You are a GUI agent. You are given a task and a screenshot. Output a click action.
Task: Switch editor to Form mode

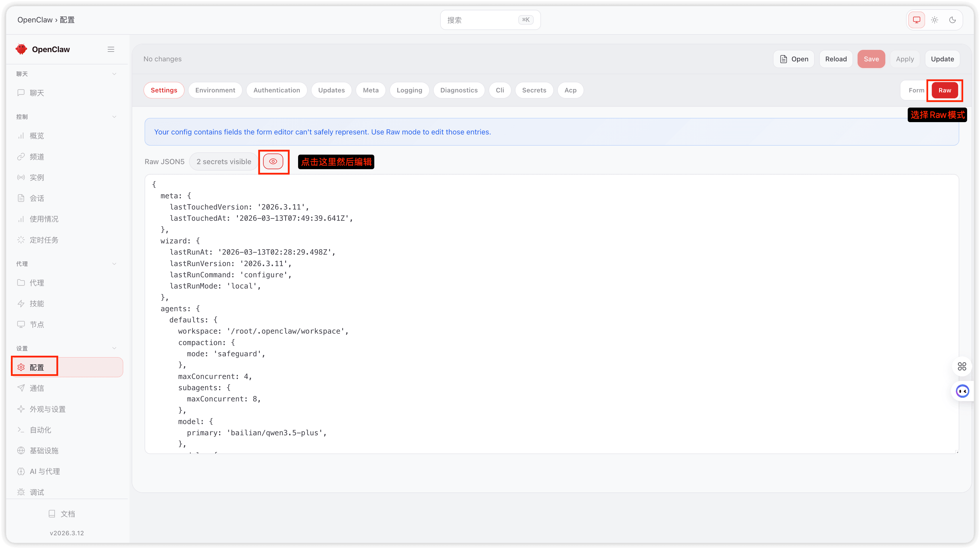click(916, 90)
